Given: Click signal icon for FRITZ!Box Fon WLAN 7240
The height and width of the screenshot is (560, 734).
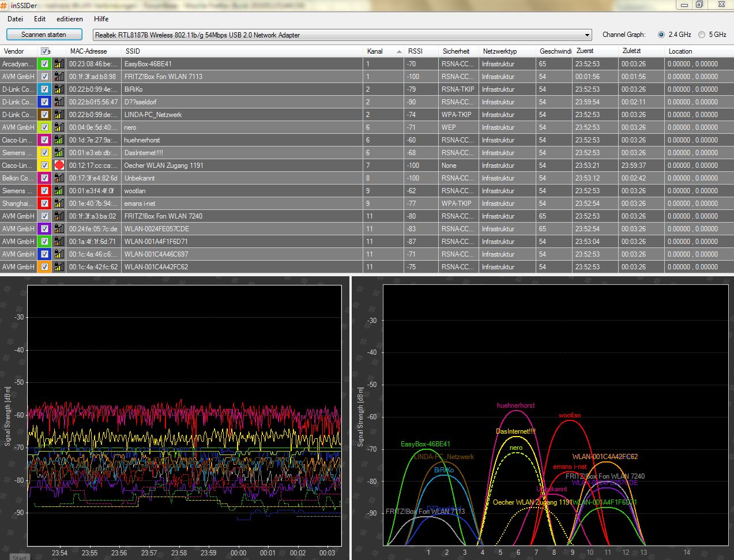Looking at the screenshot, I should pos(59,216).
